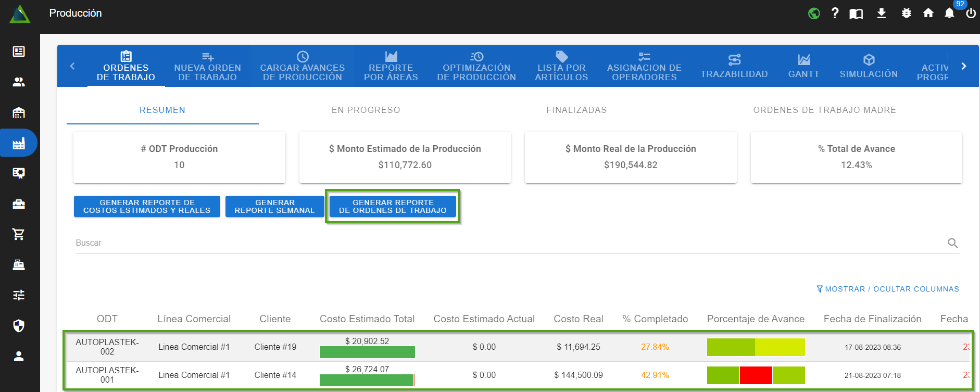Screen dimensions: 980x392
Task: Click Generar Reporte de Ordenes de Trabajo
Action: pos(393,207)
